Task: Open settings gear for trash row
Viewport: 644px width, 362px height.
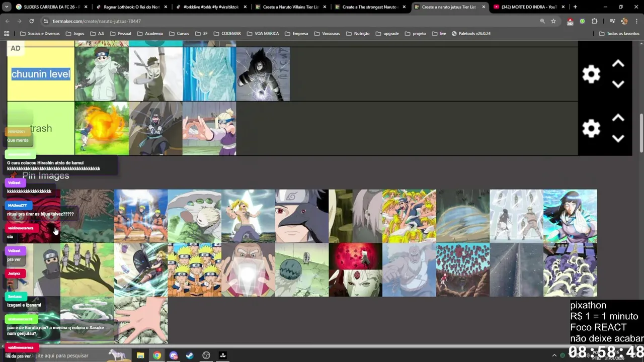Action: [591, 129]
